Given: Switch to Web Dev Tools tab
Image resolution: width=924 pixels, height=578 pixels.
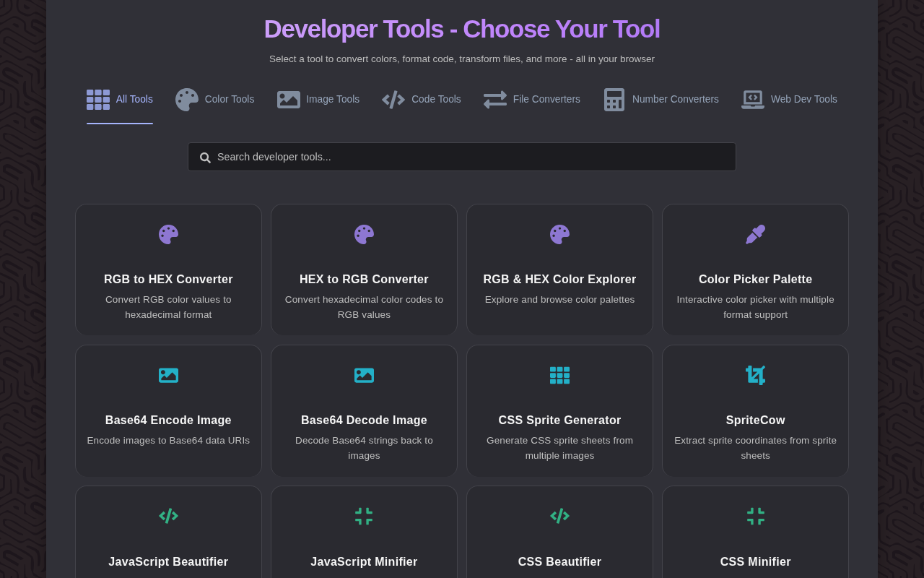Looking at the screenshot, I should tap(789, 100).
